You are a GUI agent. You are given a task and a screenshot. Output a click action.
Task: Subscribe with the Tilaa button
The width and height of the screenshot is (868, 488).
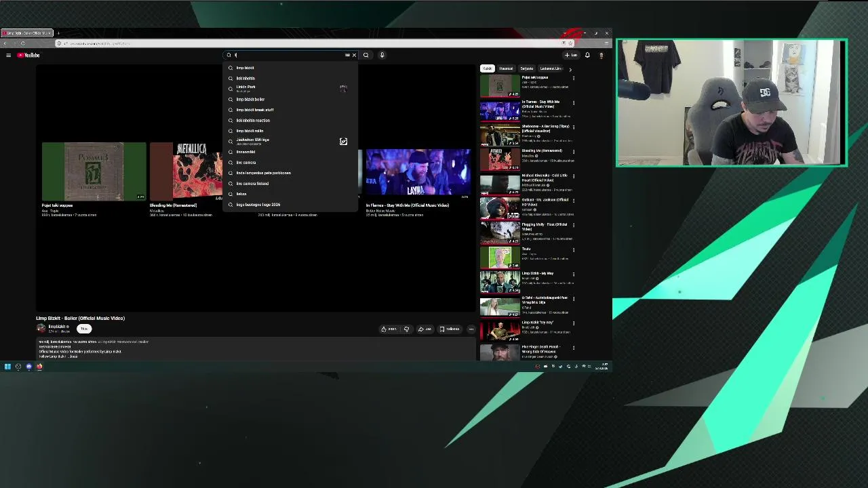pyautogui.click(x=84, y=329)
